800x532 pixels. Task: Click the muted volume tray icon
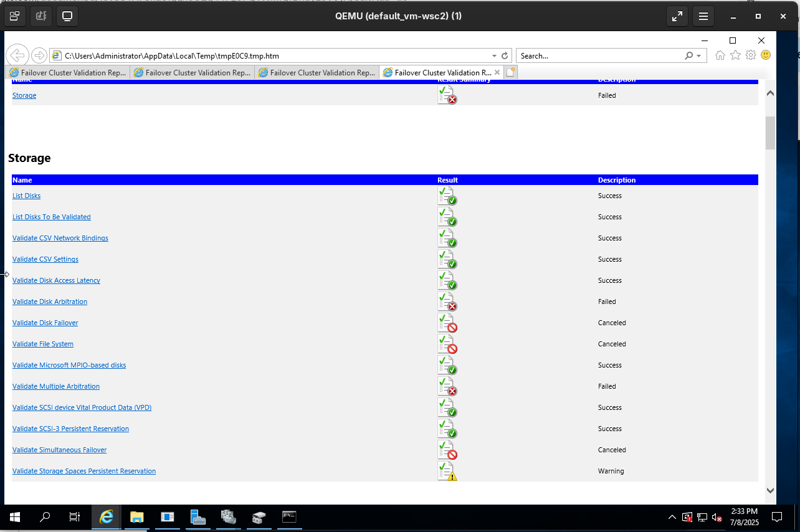click(x=717, y=517)
